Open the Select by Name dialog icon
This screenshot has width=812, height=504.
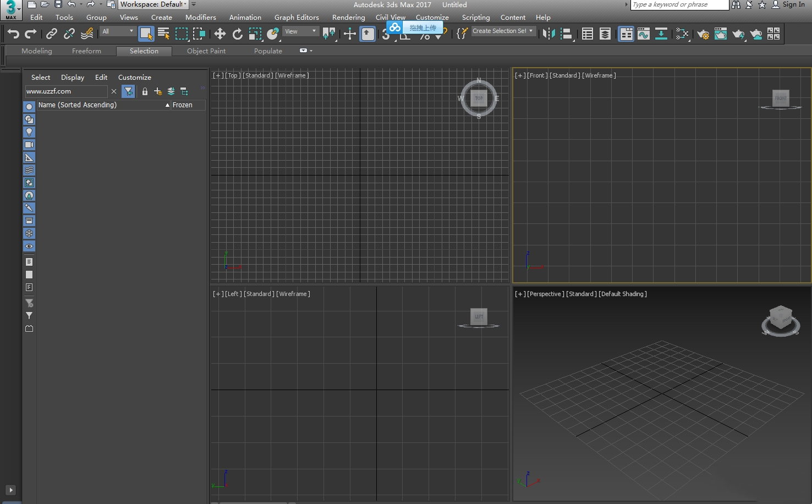(x=163, y=34)
